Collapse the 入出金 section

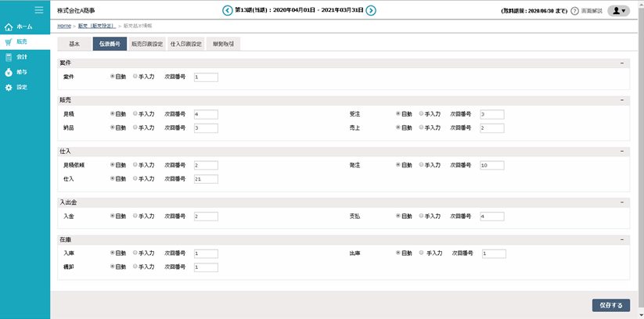pos(622,202)
